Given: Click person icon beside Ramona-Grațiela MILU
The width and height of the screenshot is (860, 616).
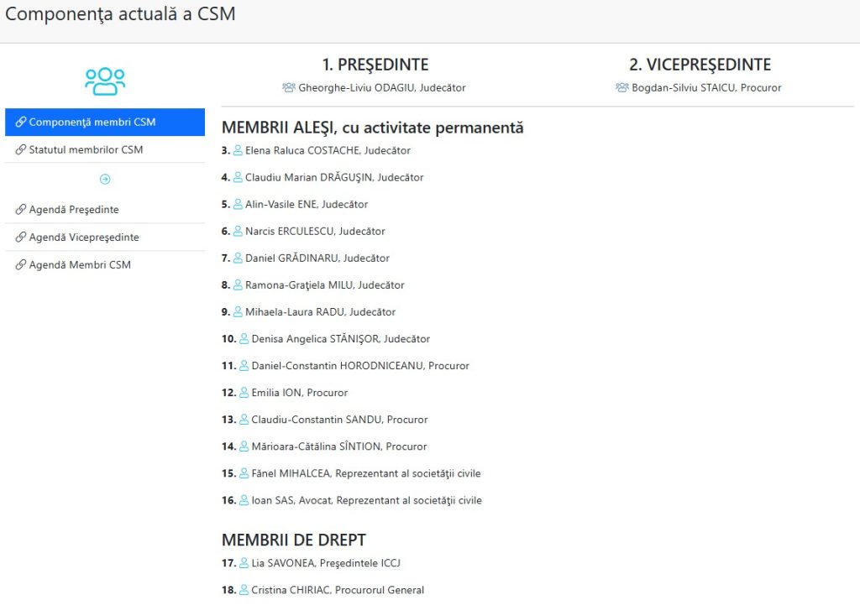Looking at the screenshot, I should click(238, 285).
